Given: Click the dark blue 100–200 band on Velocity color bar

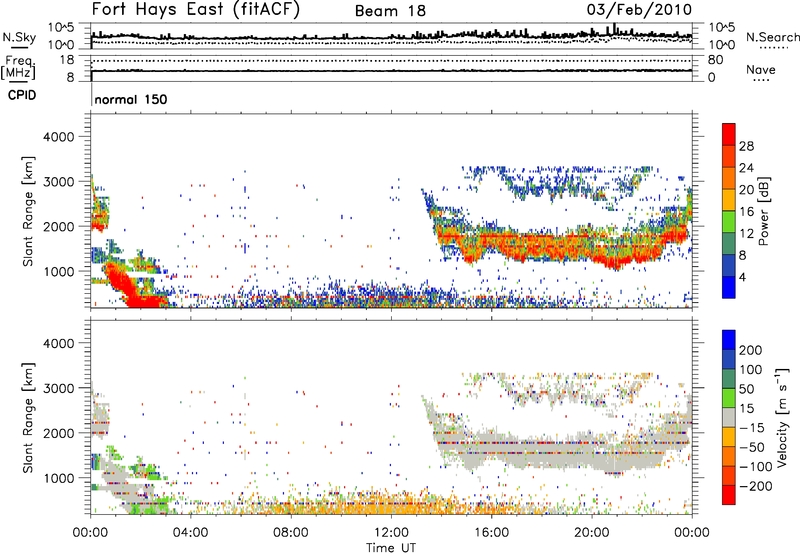Looking at the screenshot, I should coord(729,359).
